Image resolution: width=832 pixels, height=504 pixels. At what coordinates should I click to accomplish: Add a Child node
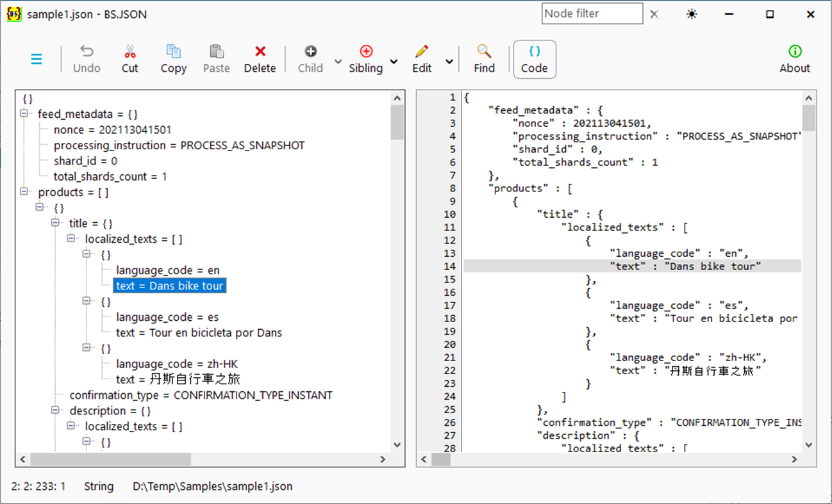tap(310, 60)
